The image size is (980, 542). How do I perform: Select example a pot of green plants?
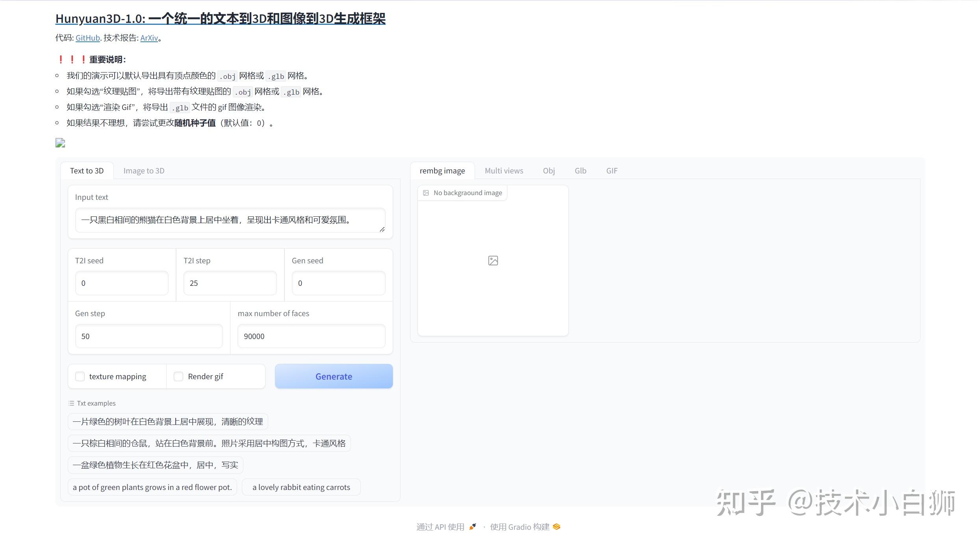pos(152,487)
